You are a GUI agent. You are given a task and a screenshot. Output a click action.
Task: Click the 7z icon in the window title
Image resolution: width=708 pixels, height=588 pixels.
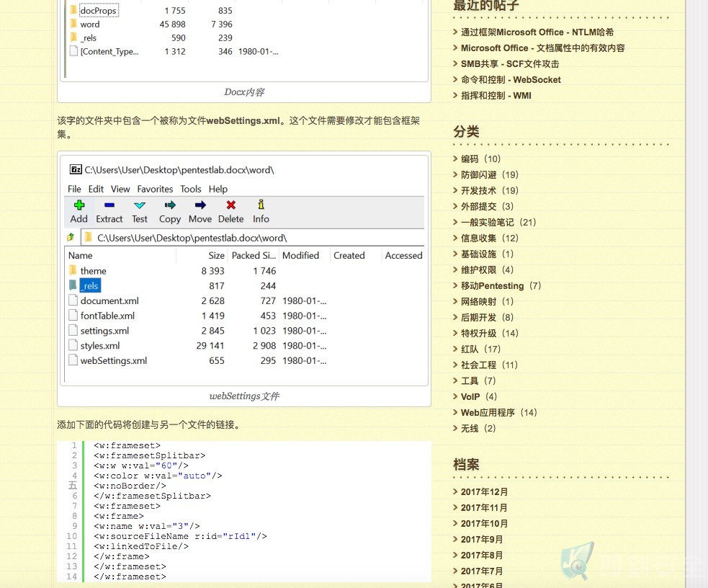[76, 169]
